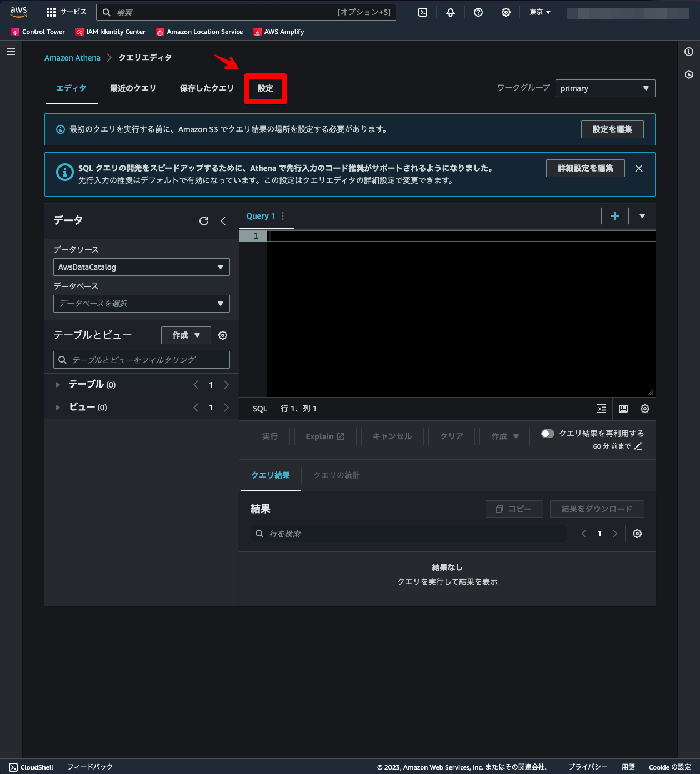Screen dimensions: 700x774
Task: Open Query 1 tab options dots
Action: [283, 216]
